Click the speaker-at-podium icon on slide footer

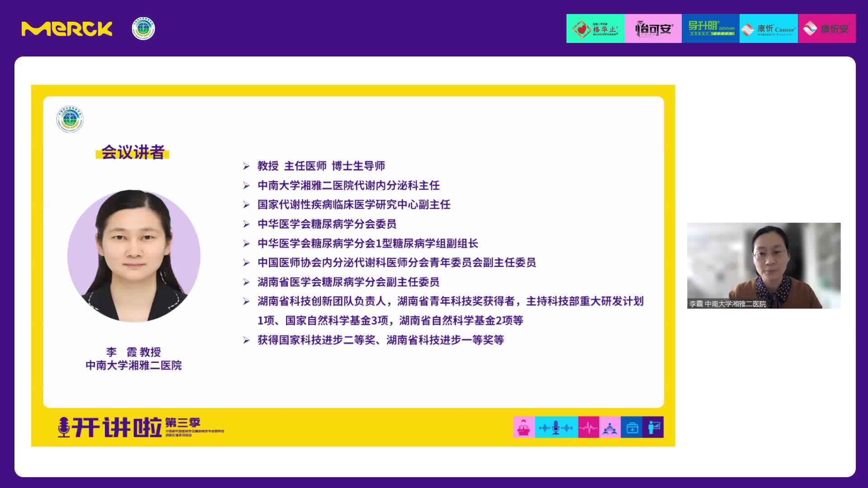(524, 427)
